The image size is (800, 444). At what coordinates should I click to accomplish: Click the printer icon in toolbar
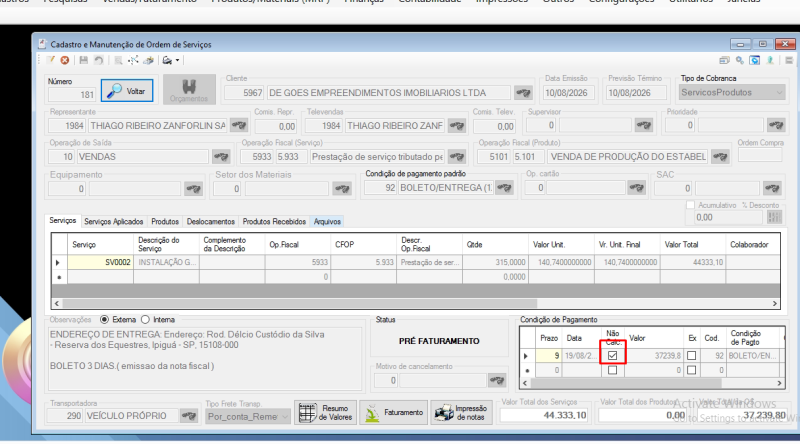pyautogui.click(x=148, y=60)
